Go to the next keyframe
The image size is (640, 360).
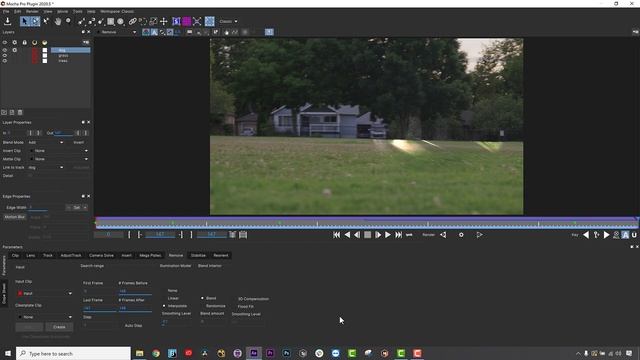coord(607,235)
